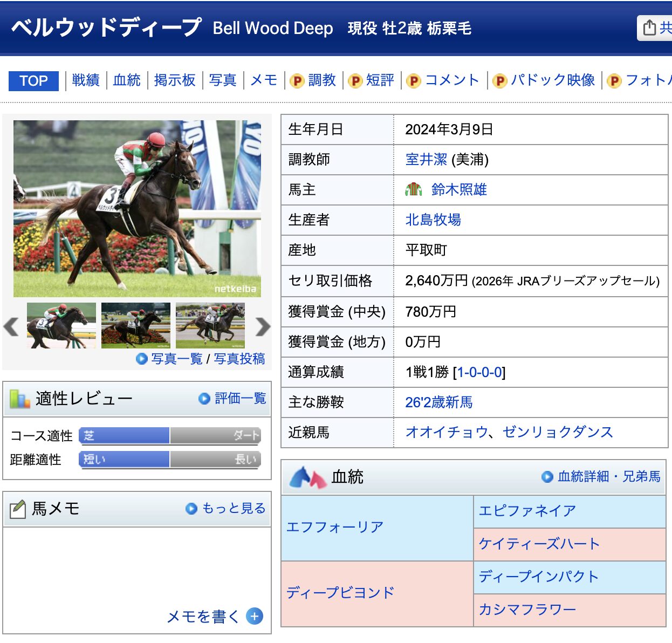The width and height of the screenshot is (672, 643).
Task: Open エピファネイア in pedigree table
Action: (x=527, y=510)
